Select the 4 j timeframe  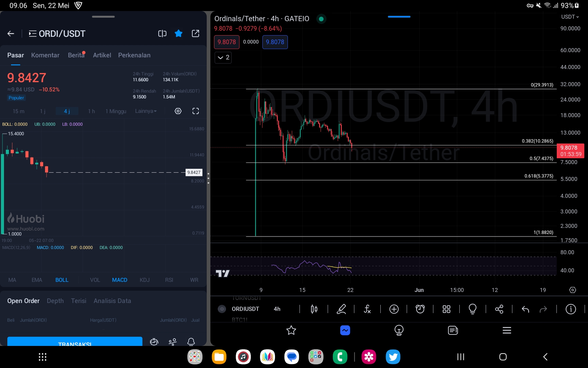pos(67,111)
